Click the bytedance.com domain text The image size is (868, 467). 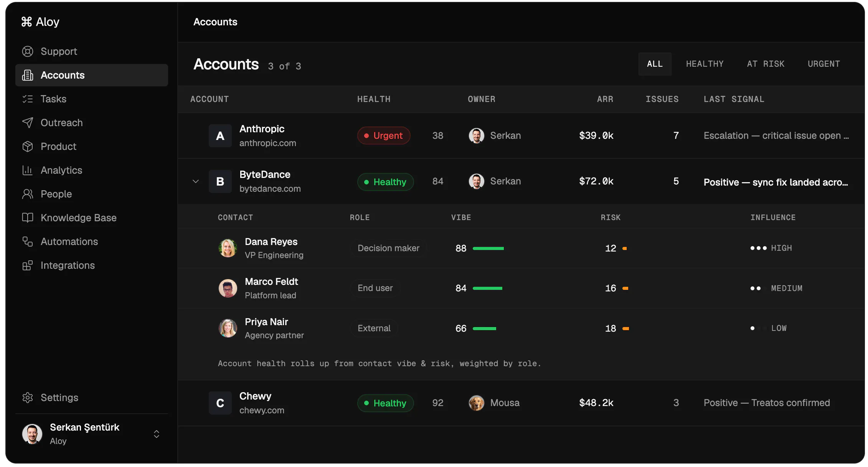[270, 189]
